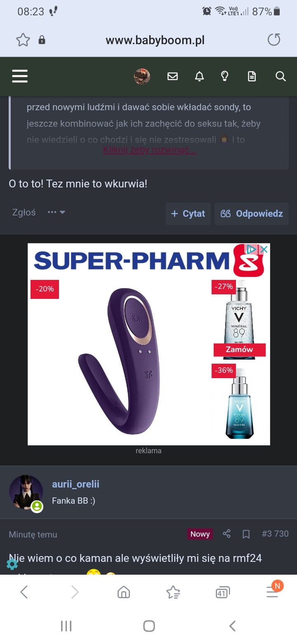The width and height of the screenshot is (297, 644).
Task: Open the document page icon in header
Action: click(252, 76)
